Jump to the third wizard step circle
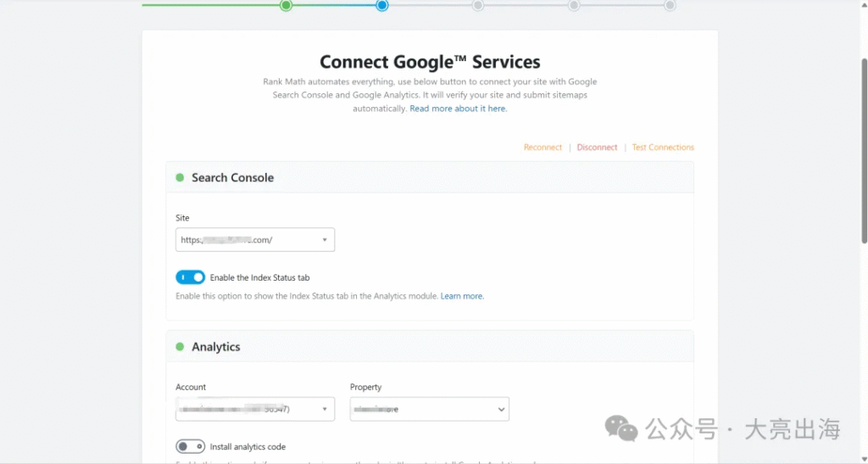This screenshot has width=868, height=464. [478, 6]
